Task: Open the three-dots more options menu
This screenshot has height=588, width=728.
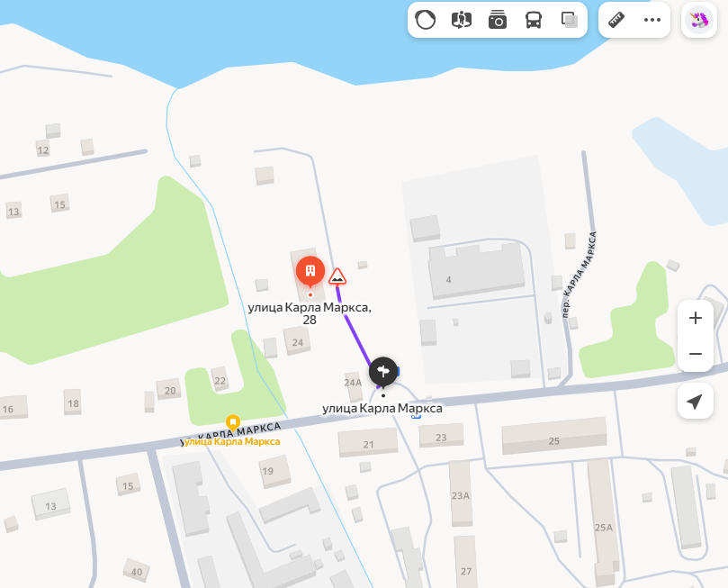Action: pyautogui.click(x=652, y=20)
